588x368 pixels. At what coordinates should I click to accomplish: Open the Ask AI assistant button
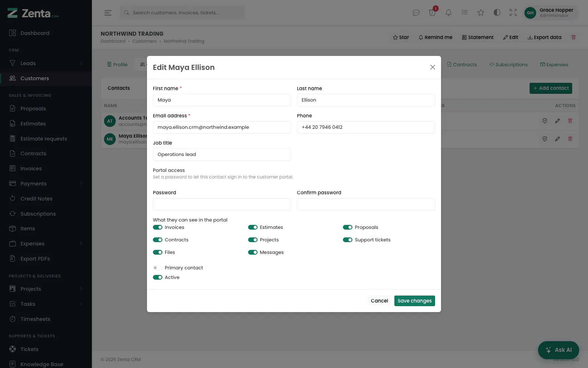(559, 350)
